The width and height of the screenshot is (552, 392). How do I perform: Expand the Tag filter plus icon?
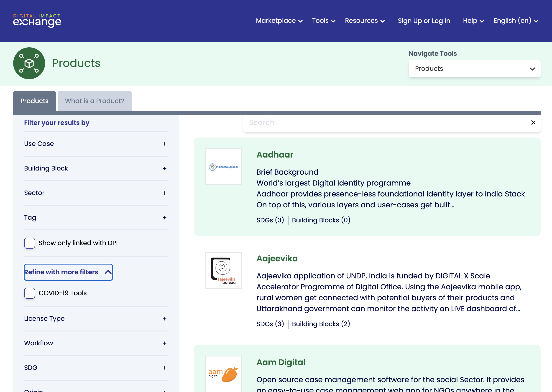165,218
